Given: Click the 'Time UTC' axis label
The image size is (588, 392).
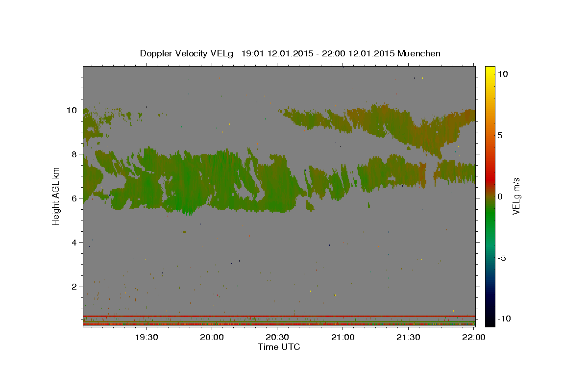Looking at the screenshot, I should pos(279,347).
